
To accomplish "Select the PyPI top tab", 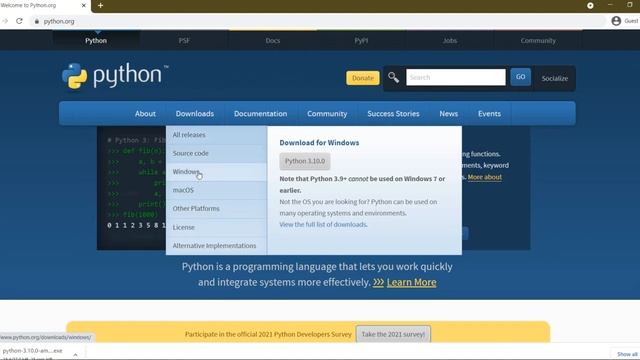I will pos(361,41).
